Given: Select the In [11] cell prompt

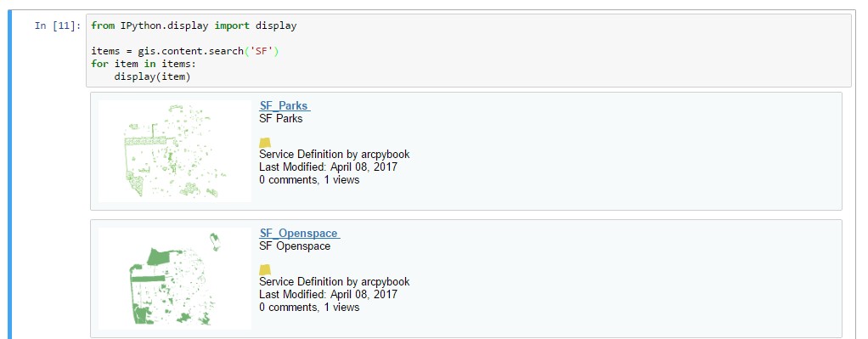Looking at the screenshot, I should pos(58,25).
